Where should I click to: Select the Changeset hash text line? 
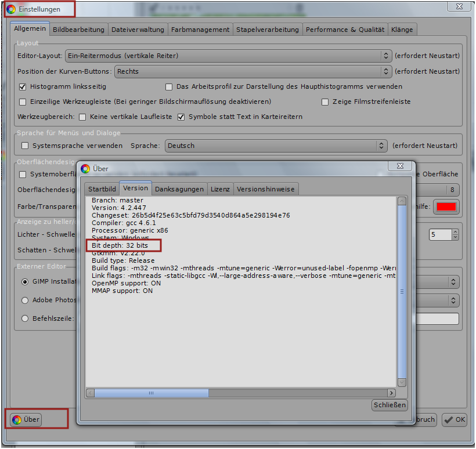[190, 215]
